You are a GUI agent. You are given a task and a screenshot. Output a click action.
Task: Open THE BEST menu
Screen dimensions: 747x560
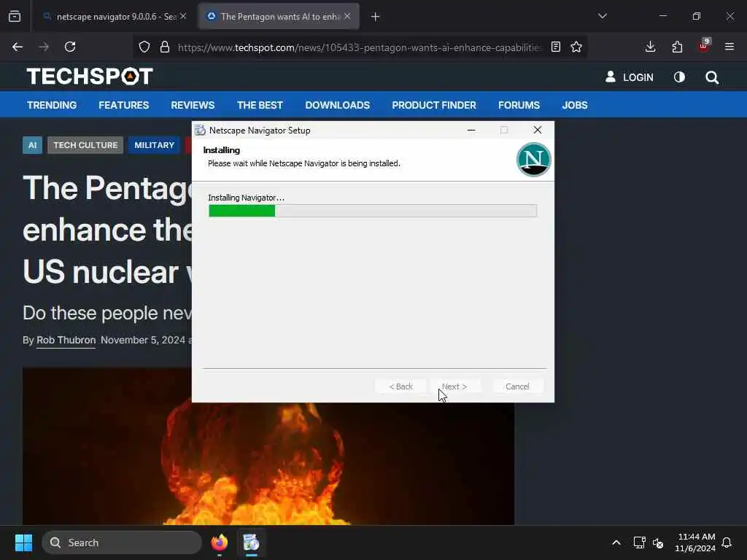(260, 105)
